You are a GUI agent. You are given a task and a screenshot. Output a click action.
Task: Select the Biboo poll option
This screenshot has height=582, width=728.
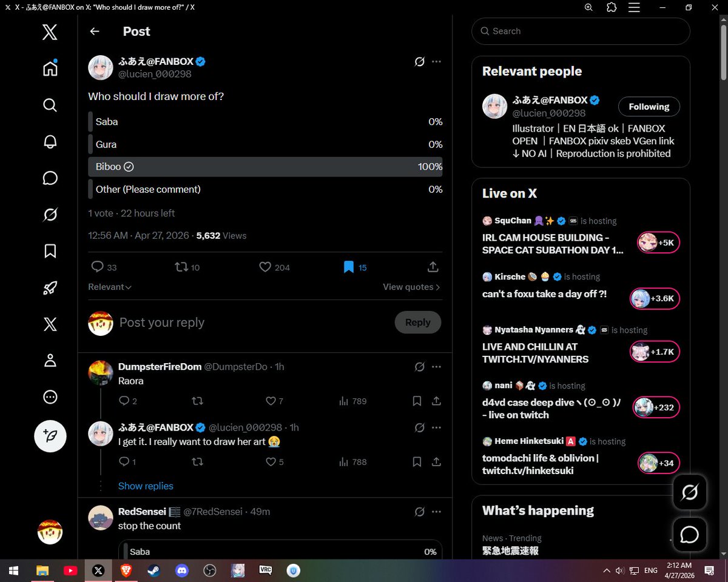pyautogui.click(x=265, y=167)
